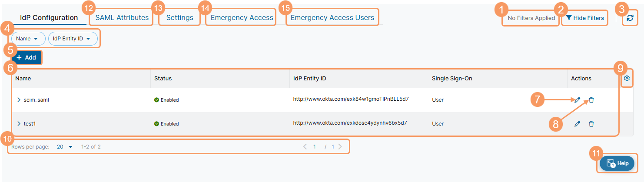Open table column settings gear

click(x=627, y=79)
